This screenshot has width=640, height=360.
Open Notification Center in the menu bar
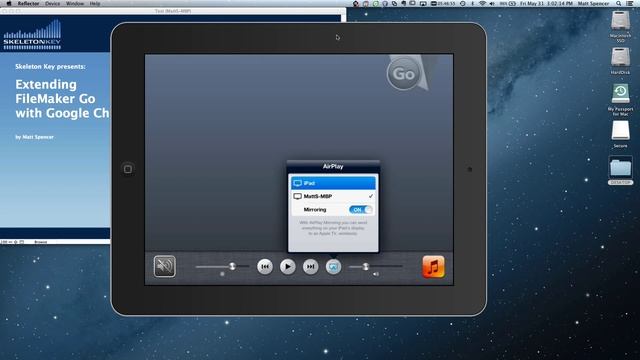[630, 3]
